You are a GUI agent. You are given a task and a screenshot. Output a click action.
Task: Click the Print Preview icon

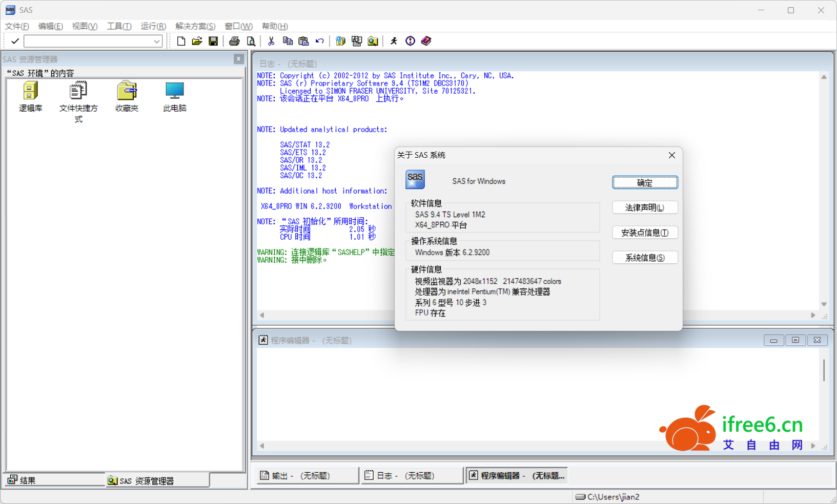pyautogui.click(x=251, y=41)
